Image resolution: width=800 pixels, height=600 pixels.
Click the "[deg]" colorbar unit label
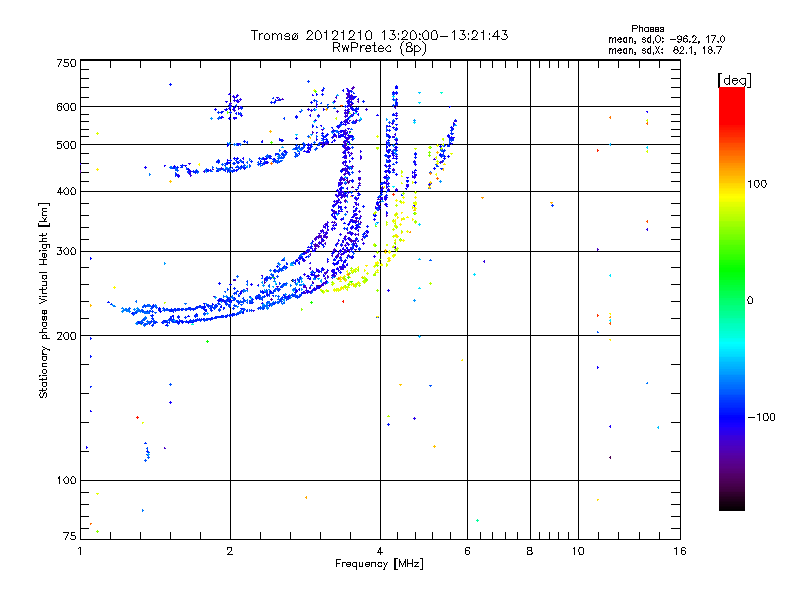pos(734,80)
